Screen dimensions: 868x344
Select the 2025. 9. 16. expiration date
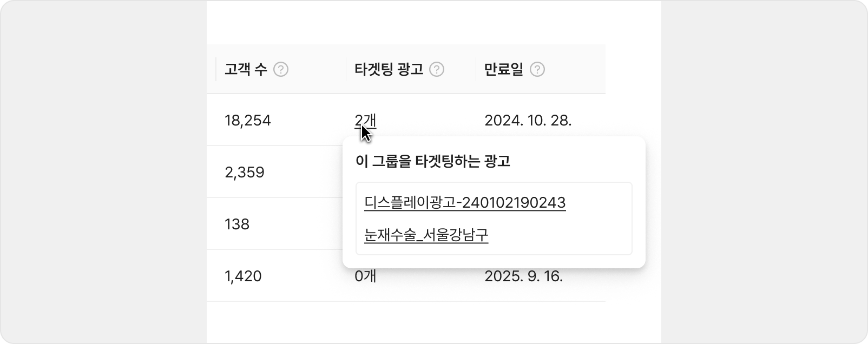pyautogui.click(x=523, y=276)
